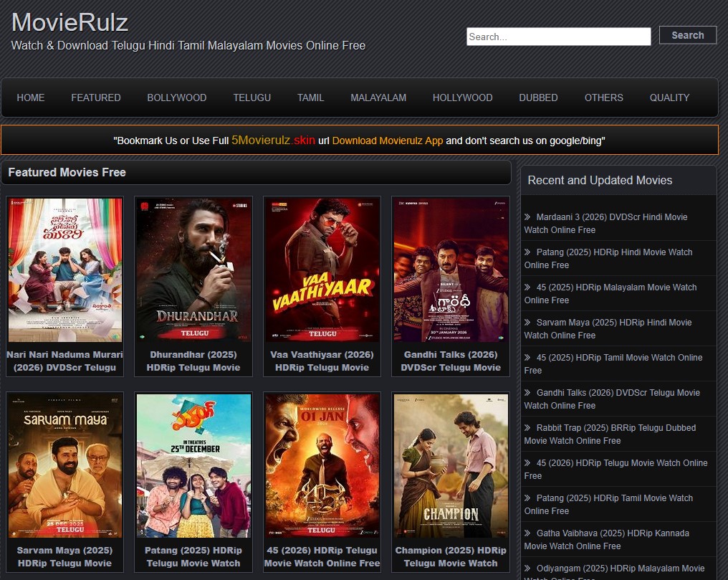Select the Patang movie poster thumbnail

[193, 465]
